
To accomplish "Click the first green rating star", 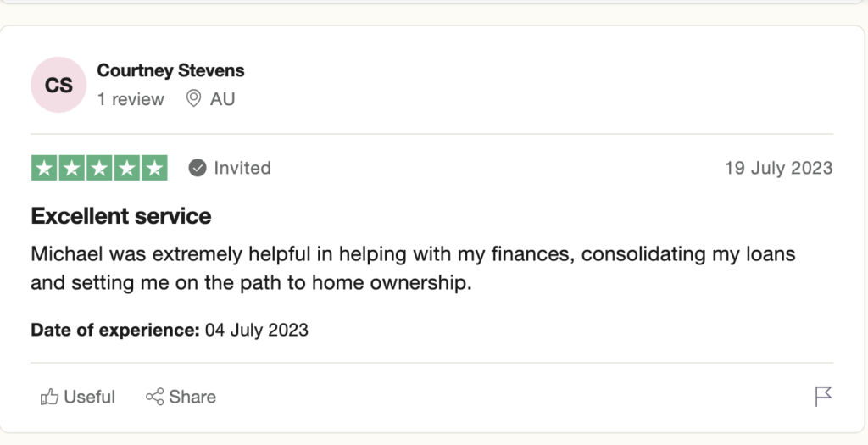I will tap(45, 168).
